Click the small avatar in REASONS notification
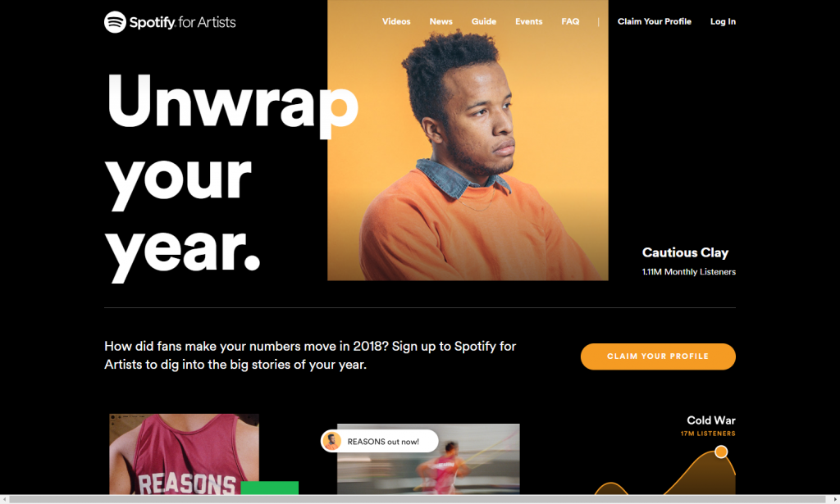Image resolution: width=840 pixels, height=504 pixels. (332, 442)
